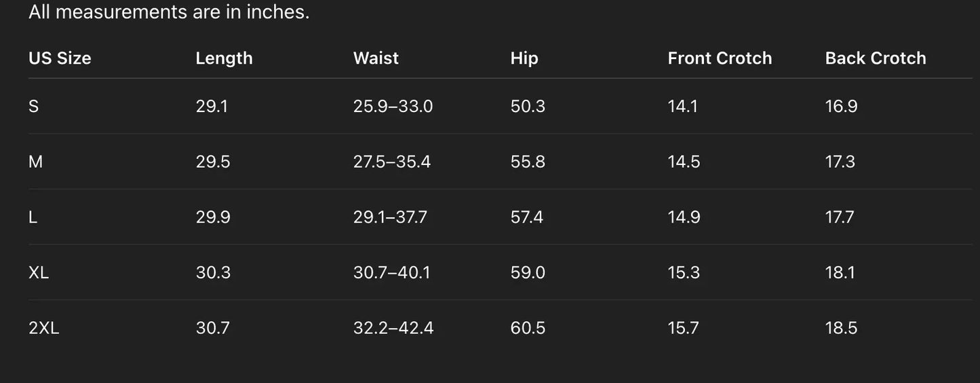Select the XL size row label
The height and width of the screenshot is (383, 980).
[x=39, y=273]
